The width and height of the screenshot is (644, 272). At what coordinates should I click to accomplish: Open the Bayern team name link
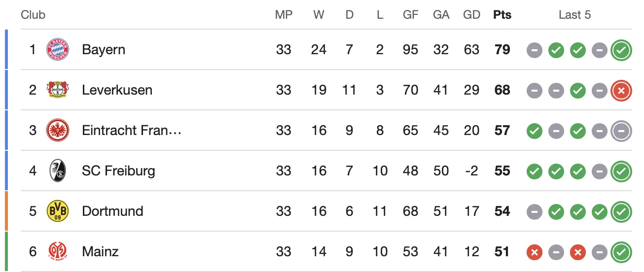point(104,50)
